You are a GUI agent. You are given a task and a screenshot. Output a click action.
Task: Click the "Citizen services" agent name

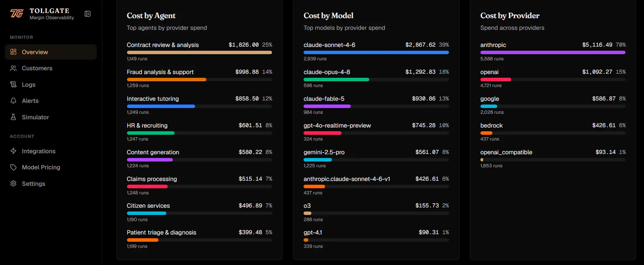[149, 206]
